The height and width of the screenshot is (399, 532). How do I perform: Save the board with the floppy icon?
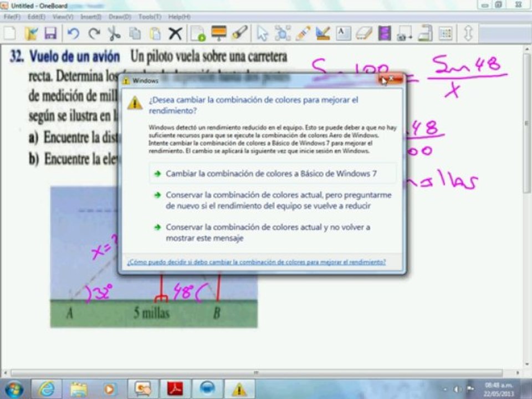coord(50,34)
